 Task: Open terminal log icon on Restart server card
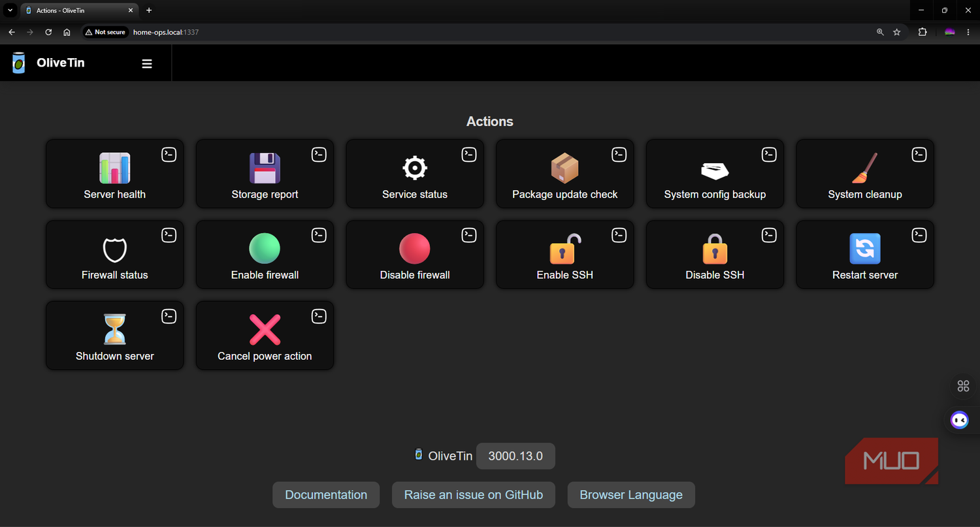pyautogui.click(x=919, y=235)
